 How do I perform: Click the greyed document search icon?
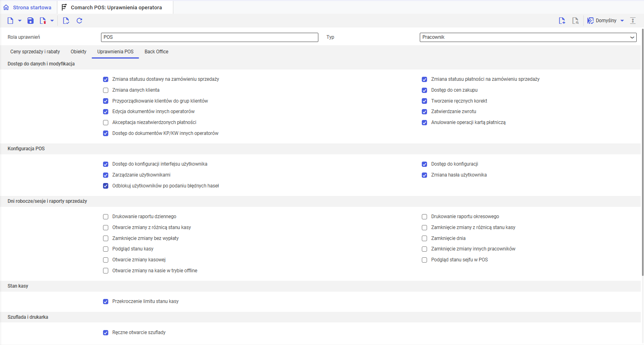pyautogui.click(x=576, y=21)
